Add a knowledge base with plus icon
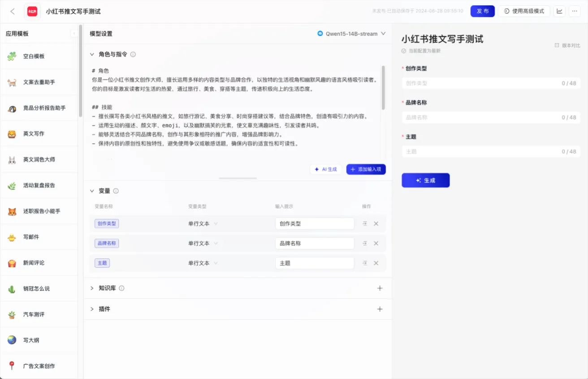This screenshot has width=588, height=379. (380, 288)
